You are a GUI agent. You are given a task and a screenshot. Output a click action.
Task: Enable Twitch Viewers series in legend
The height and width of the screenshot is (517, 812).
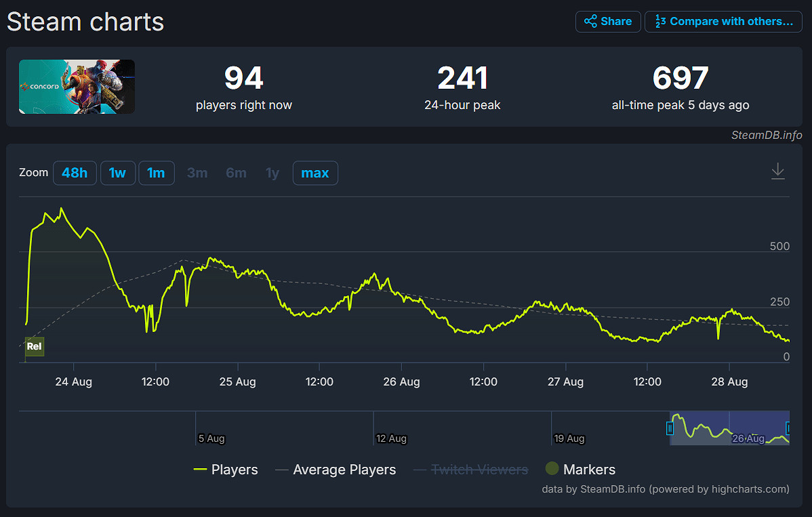click(x=470, y=470)
